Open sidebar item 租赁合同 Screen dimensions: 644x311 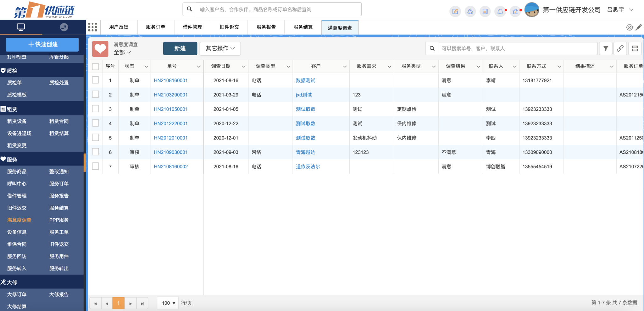point(59,121)
